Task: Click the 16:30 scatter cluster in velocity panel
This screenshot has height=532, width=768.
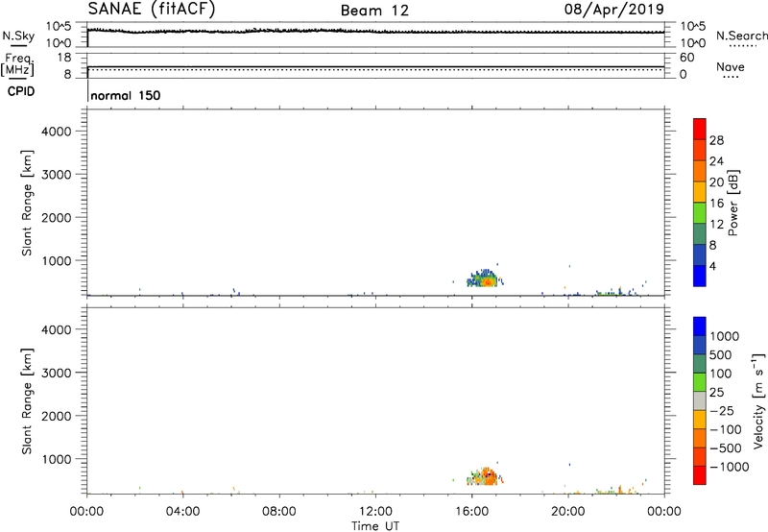Action: coord(485,476)
